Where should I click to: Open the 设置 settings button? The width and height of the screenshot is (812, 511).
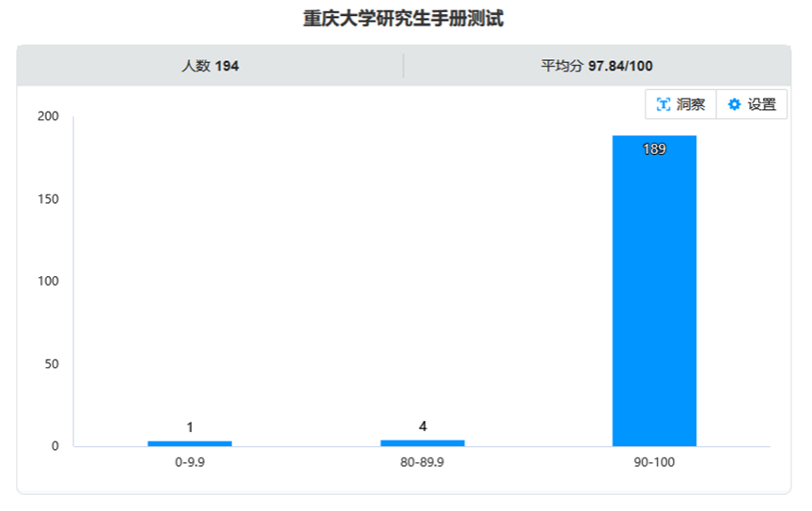point(752,104)
